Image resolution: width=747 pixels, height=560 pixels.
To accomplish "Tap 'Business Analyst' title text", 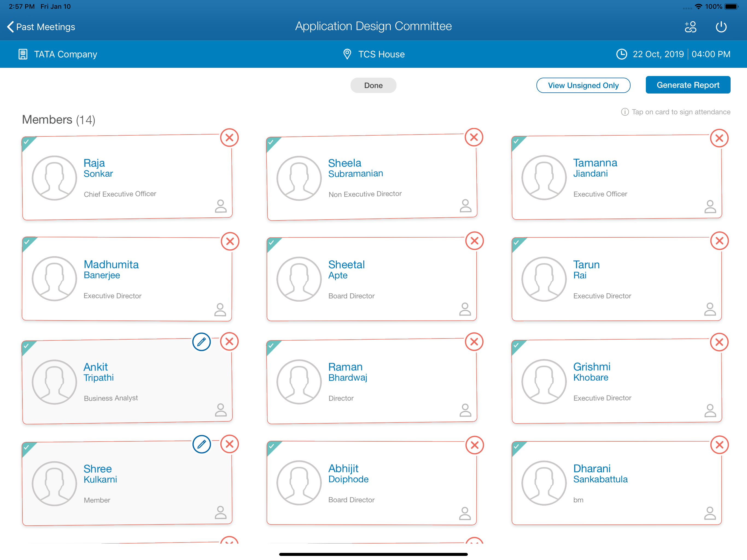I will [x=111, y=398].
